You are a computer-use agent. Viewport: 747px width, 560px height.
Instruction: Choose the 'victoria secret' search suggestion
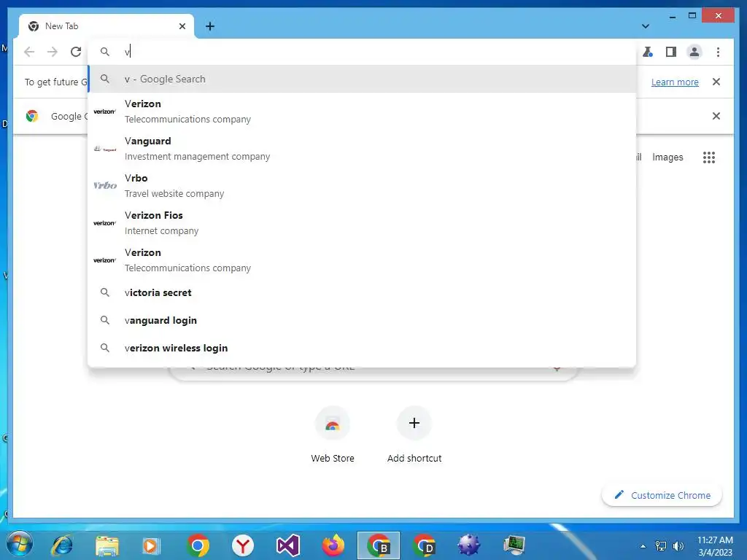[362, 293]
